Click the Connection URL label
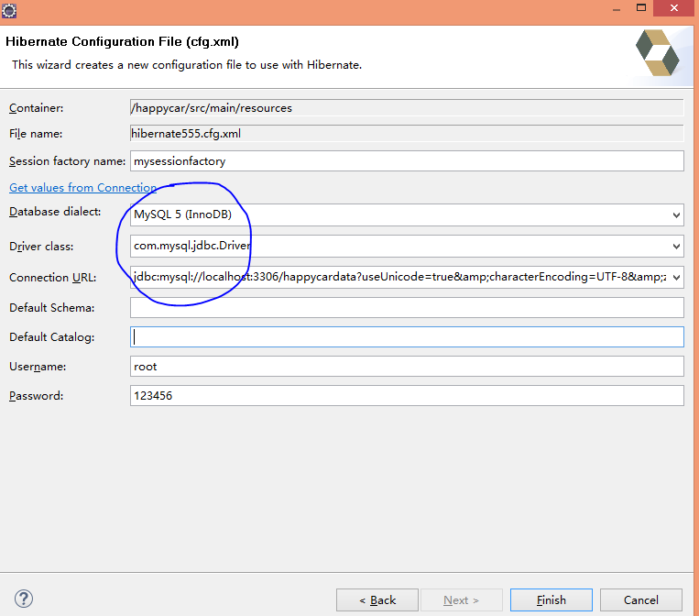This screenshot has width=699, height=616. (52, 278)
